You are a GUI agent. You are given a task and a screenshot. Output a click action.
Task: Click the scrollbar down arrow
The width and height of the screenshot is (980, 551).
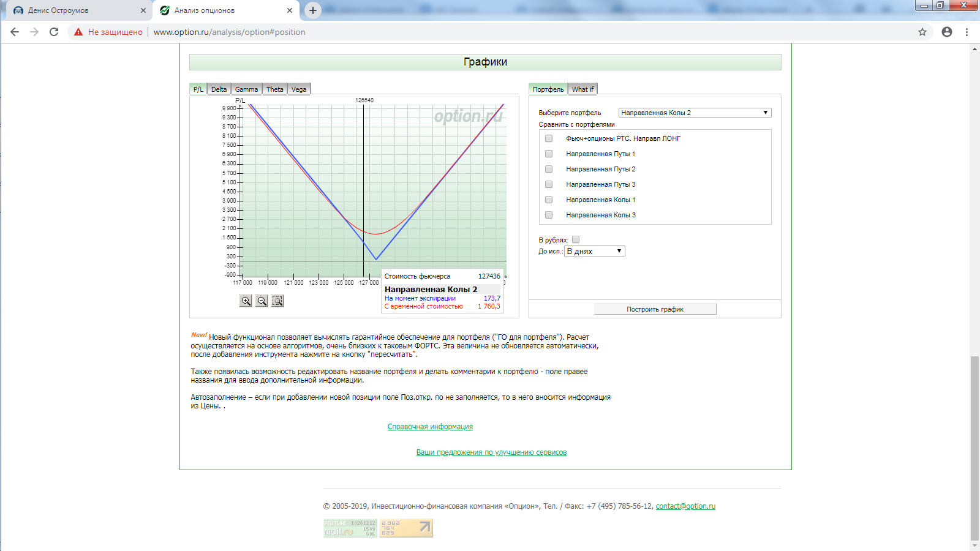pyautogui.click(x=974, y=545)
